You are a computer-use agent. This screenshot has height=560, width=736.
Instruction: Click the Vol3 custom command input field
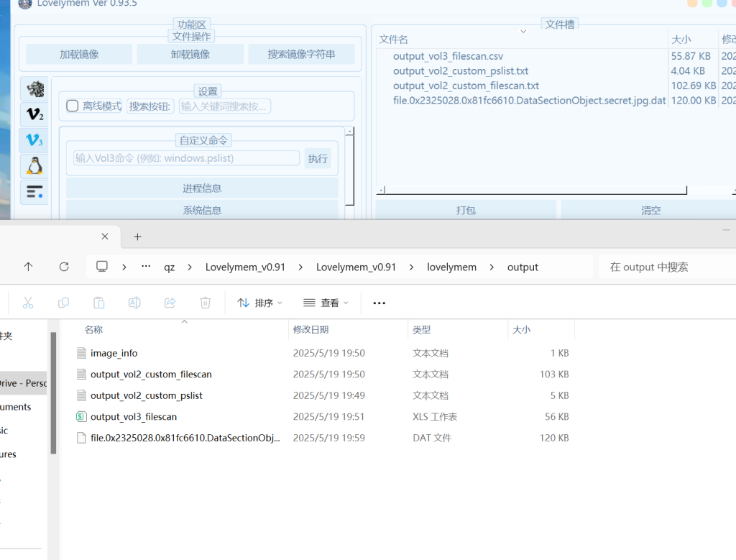pyautogui.click(x=186, y=158)
